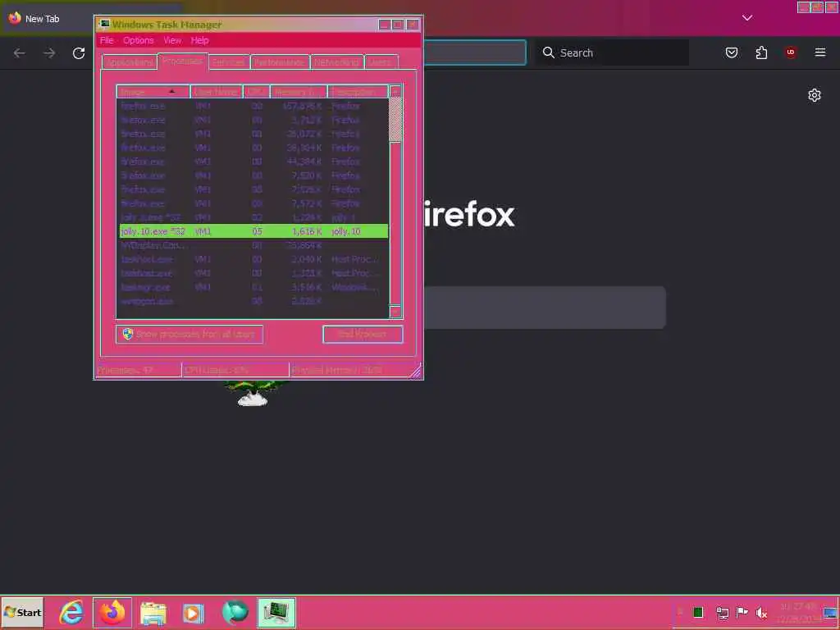Screen dimensions: 840x630
Task: Click the green CPU meter tray icon
Action: pos(698,612)
